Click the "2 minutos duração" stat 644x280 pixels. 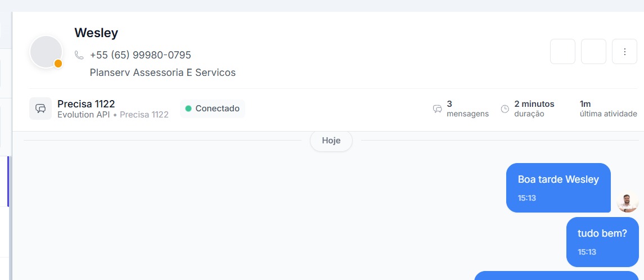[534, 109]
